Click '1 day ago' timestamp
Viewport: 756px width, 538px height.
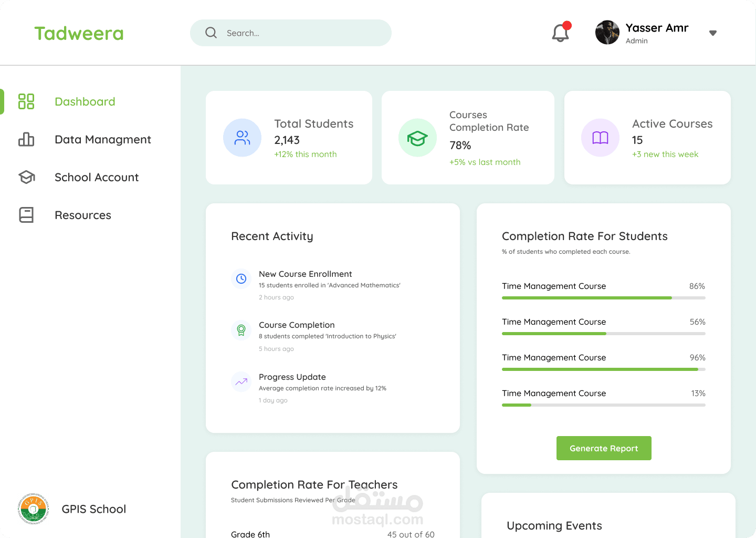(273, 400)
